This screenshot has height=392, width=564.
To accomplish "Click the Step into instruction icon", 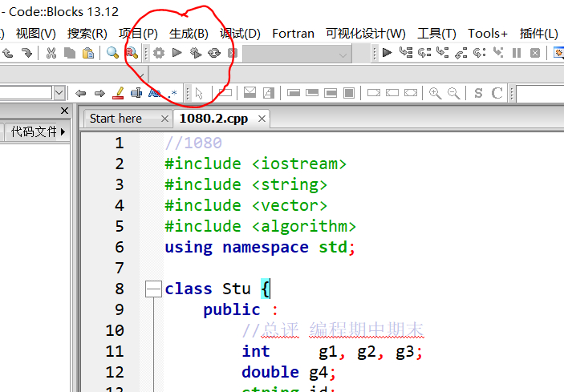I will coord(498,53).
